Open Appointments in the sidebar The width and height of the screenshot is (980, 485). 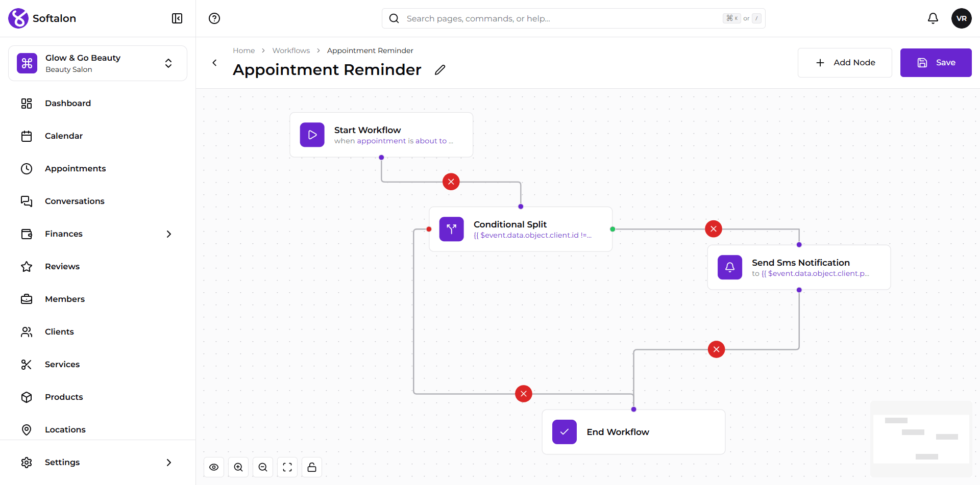(97, 169)
